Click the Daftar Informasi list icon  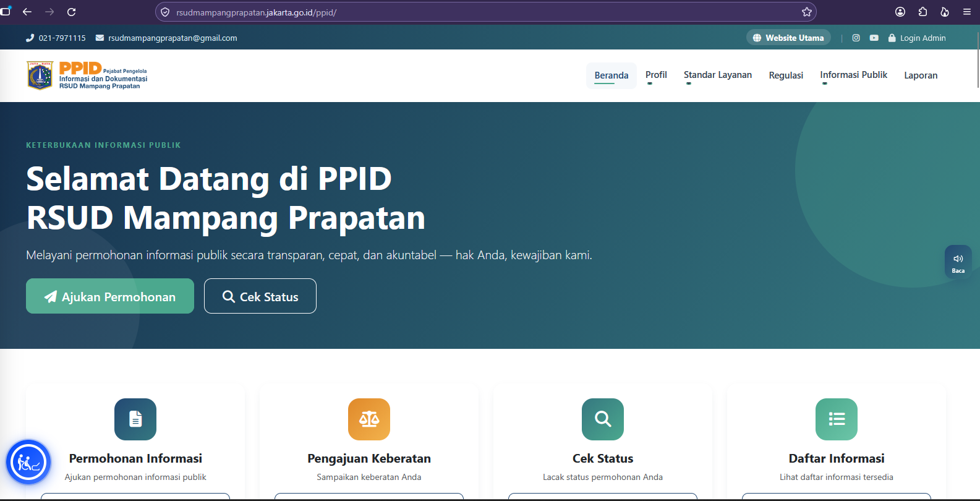(x=837, y=419)
